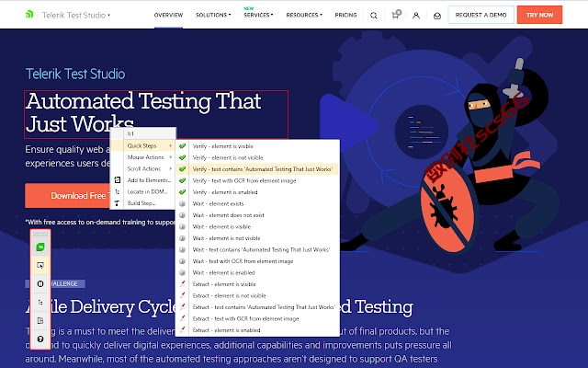Choose Build Step in context menu
Screen dimensions: 588x368
coord(143,203)
